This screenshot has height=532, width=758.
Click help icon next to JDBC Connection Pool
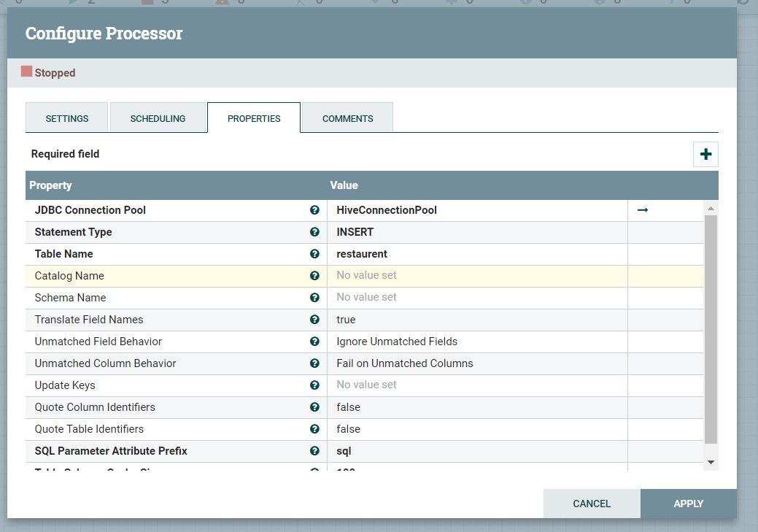click(314, 210)
